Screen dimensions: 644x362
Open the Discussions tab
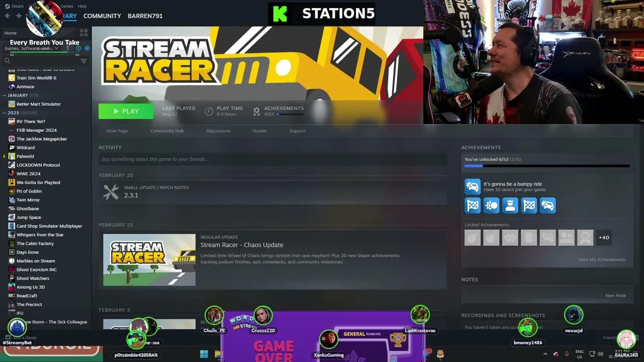218,131
